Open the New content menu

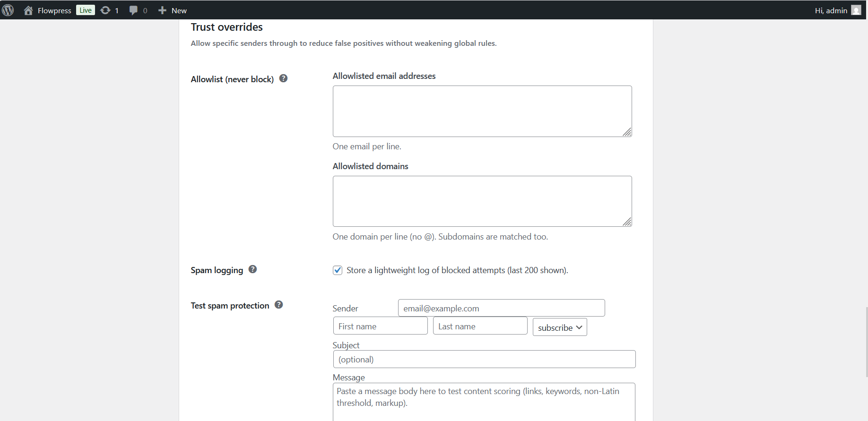(173, 10)
